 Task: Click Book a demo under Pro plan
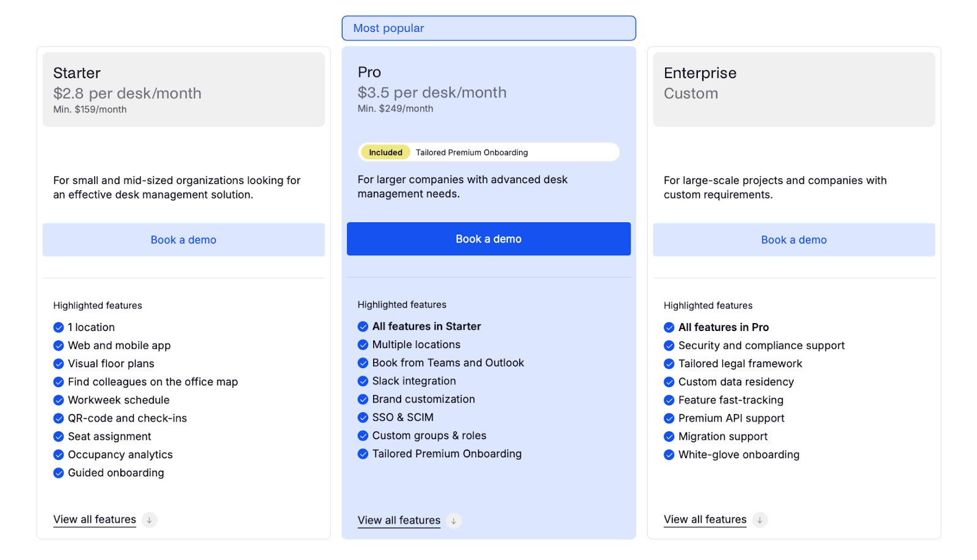[488, 239]
